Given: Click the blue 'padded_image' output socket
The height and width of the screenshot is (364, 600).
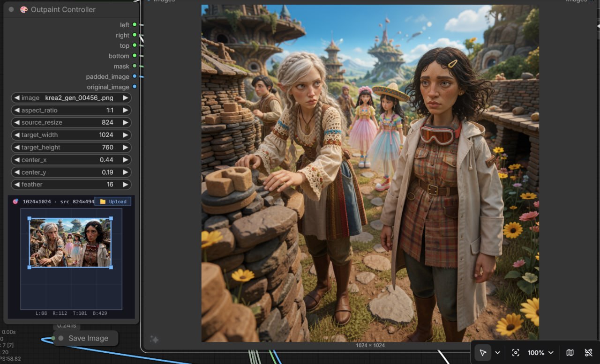Looking at the screenshot, I should click(135, 76).
